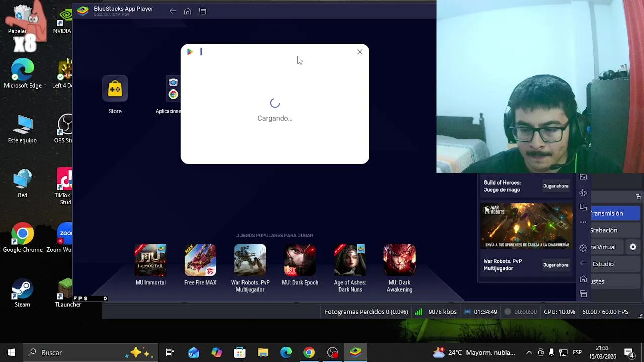Click microphone icon in system tray

coord(552,353)
